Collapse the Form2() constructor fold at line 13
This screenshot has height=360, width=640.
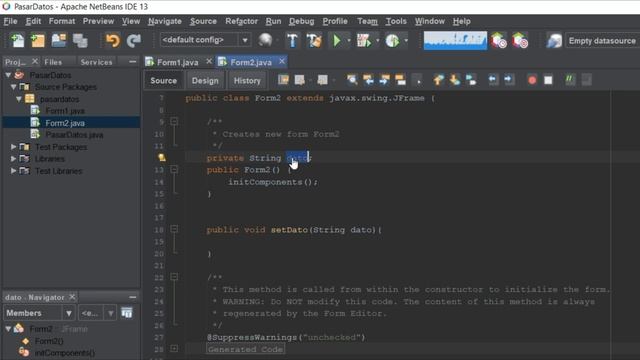pyautogui.click(x=174, y=169)
